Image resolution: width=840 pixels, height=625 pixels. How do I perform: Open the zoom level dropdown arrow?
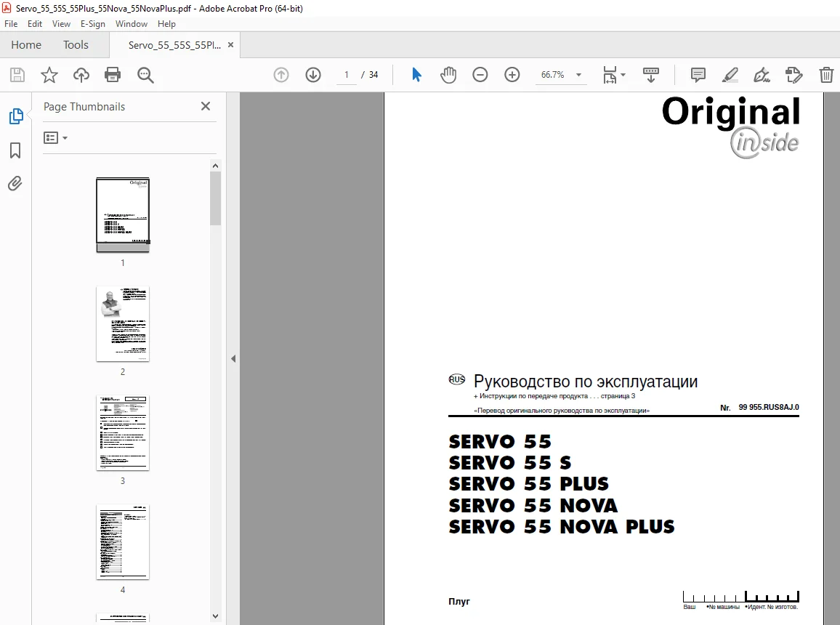point(578,75)
